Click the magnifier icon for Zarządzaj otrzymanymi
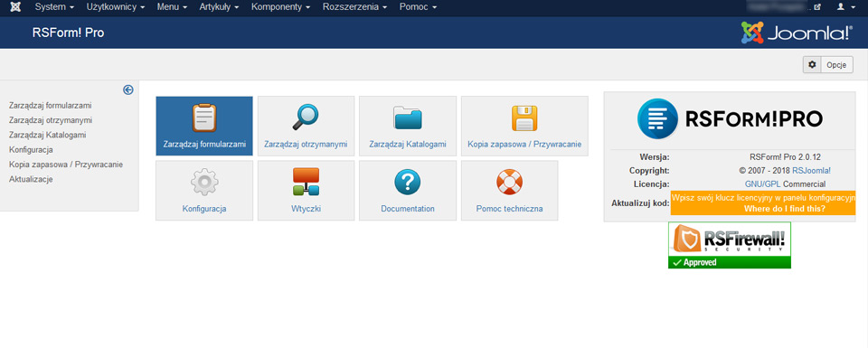The width and height of the screenshot is (868, 348). [306, 118]
